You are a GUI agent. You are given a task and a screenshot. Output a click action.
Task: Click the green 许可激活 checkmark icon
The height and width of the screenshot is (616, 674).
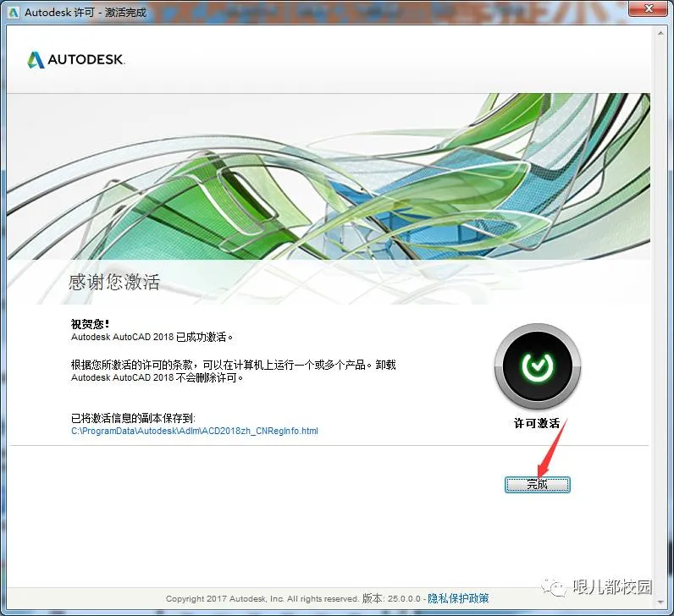pos(538,366)
